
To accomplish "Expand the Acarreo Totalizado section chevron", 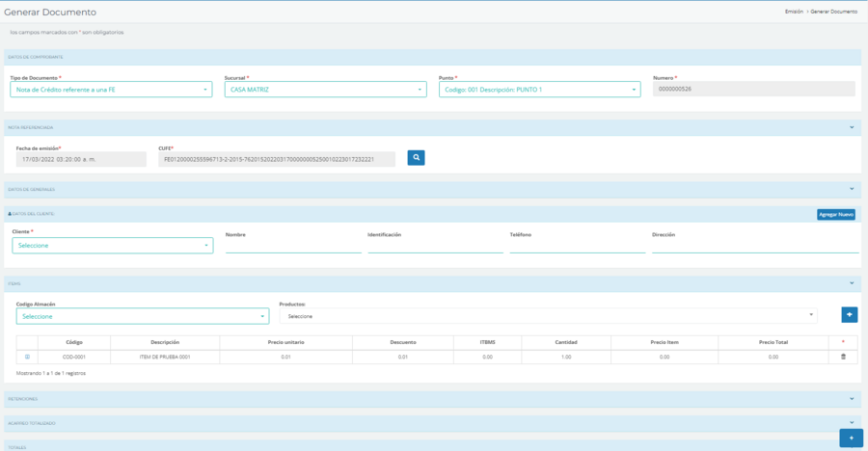I will (852, 423).
